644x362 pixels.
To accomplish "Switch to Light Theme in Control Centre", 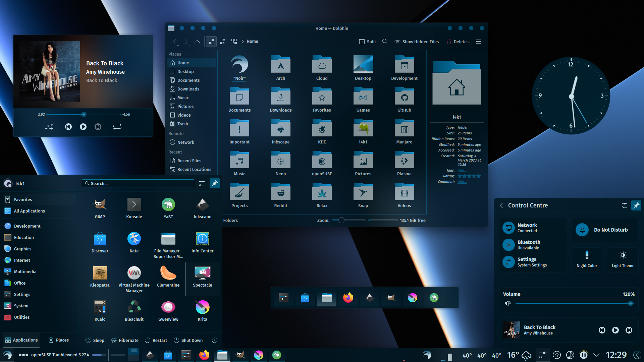I will [623, 260].
